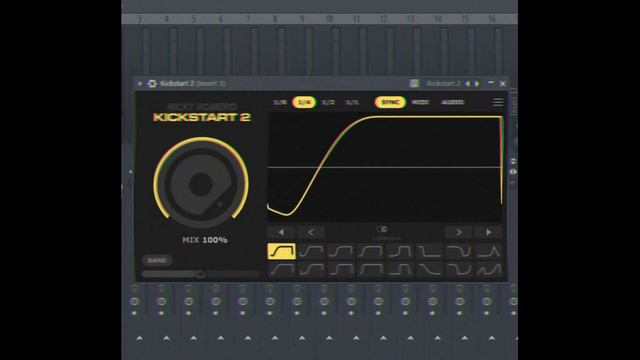
Task: Select mixer track 12 header
Action: point(383,19)
